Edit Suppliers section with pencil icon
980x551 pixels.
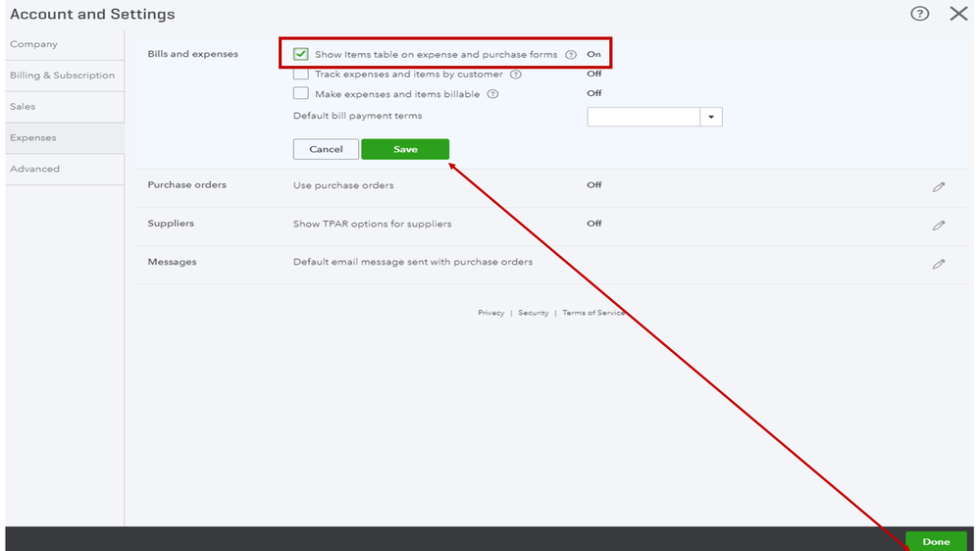click(939, 225)
